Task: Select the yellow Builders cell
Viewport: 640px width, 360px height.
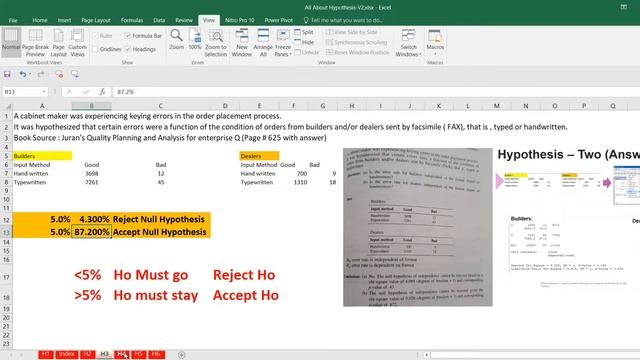Action: pyautogui.click(x=42, y=156)
